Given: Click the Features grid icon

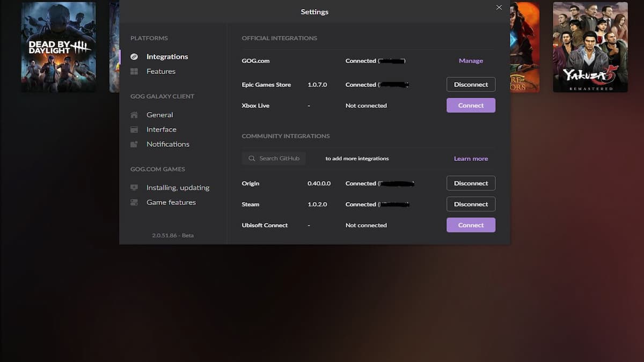Looking at the screenshot, I should coord(134,71).
